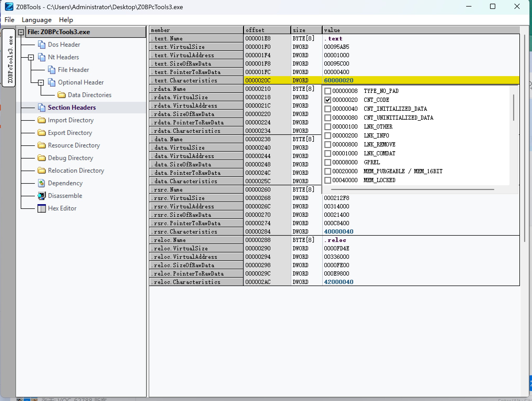This screenshot has height=401, width=532.
Task: Select the .reloc.SizeOfRawData row
Action: click(x=334, y=265)
